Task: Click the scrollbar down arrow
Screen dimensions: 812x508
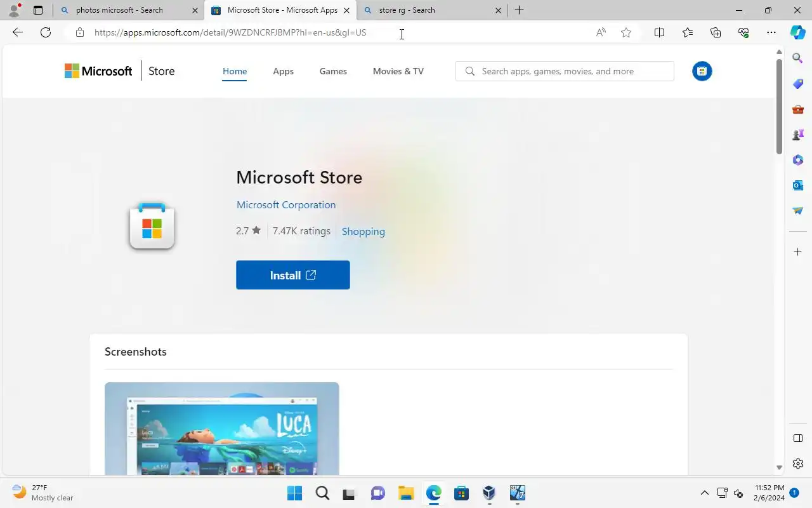Action: pos(780,468)
